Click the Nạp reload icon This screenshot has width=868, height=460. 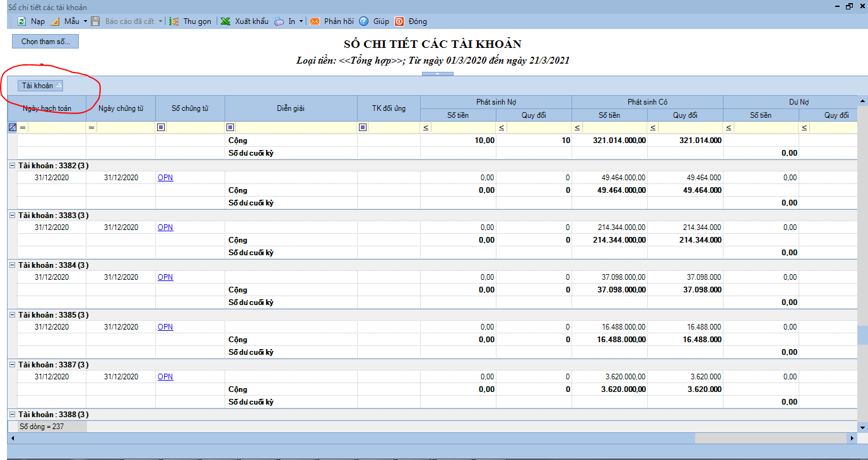coord(21,21)
